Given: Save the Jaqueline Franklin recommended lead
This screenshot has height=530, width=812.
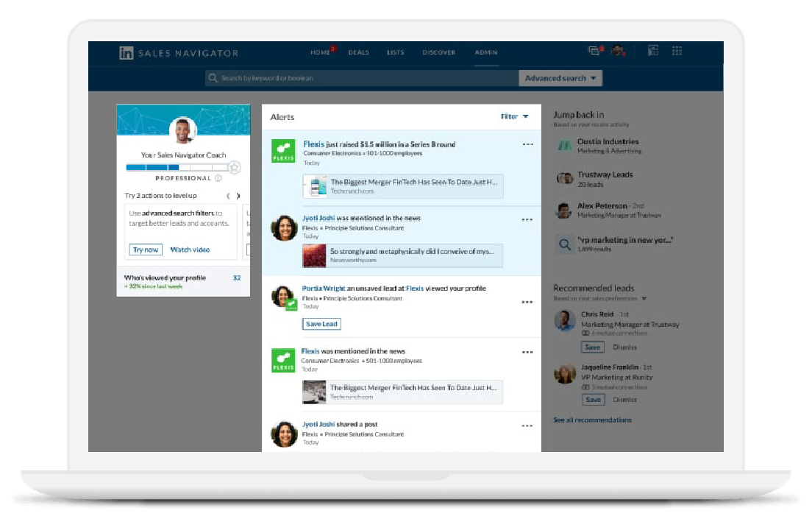Looking at the screenshot, I should [x=593, y=400].
